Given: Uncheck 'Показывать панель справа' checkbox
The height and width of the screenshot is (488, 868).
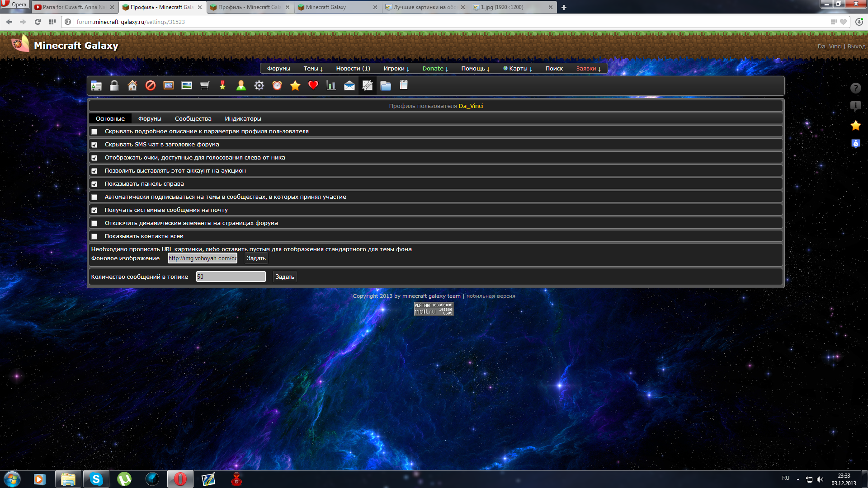Looking at the screenshot, I should pos(94,184).
